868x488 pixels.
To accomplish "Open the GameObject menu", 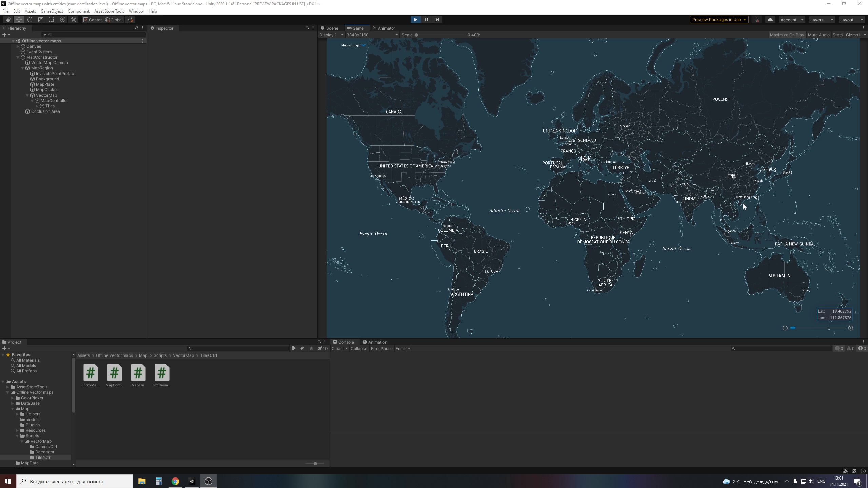I will pyautogui.click(x=52, y=11).
